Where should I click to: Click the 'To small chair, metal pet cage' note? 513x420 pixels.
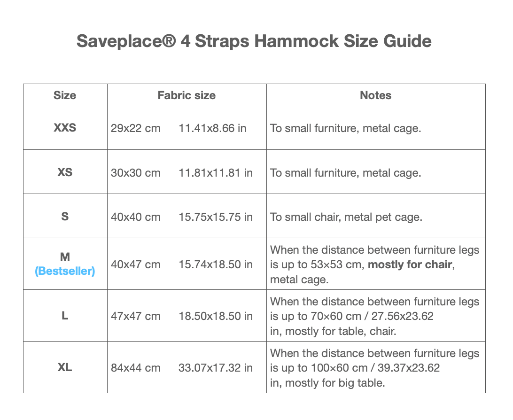click(x=346, y=217)
